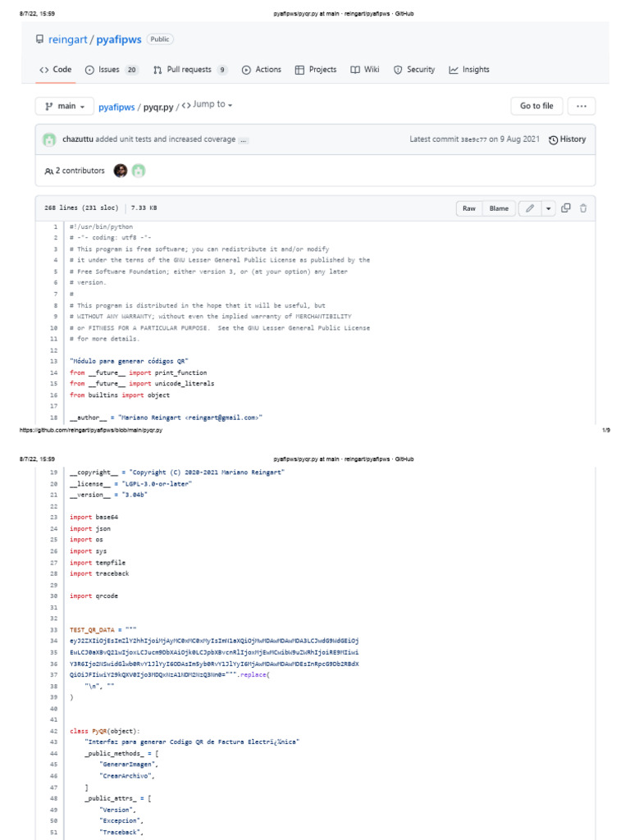Click the '__author__' code line
This screenshot has height=840, width=630.
tap(166, 418)
